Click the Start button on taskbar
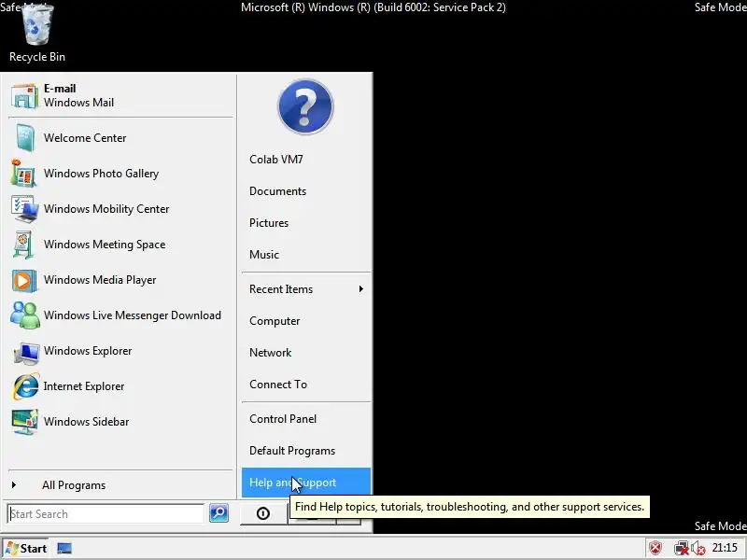Image resolution: width=747 pixels, height=560 pixels. (x=26, y=549)
